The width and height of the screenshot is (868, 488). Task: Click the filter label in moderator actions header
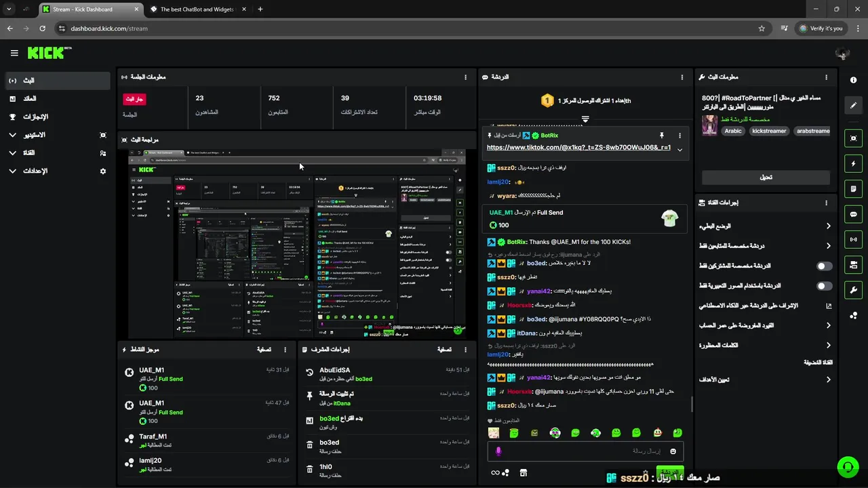[x=444, y=350]
